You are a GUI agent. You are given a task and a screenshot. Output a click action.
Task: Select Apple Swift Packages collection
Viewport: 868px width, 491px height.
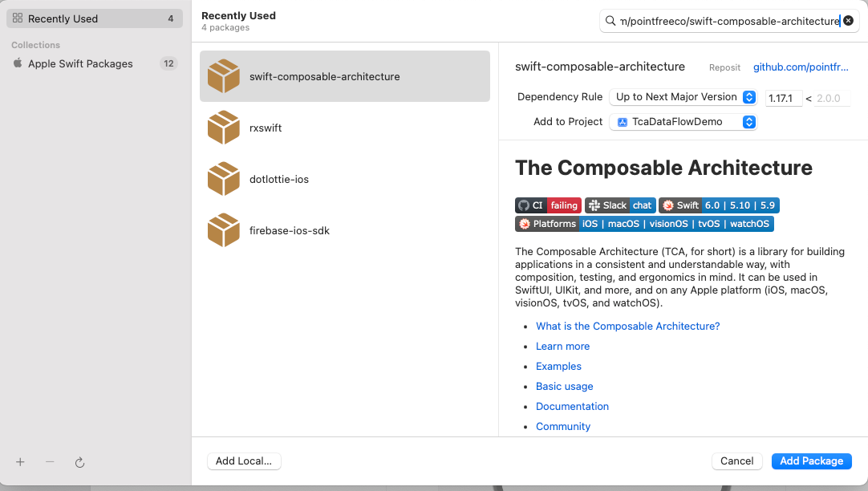(80, 63)
